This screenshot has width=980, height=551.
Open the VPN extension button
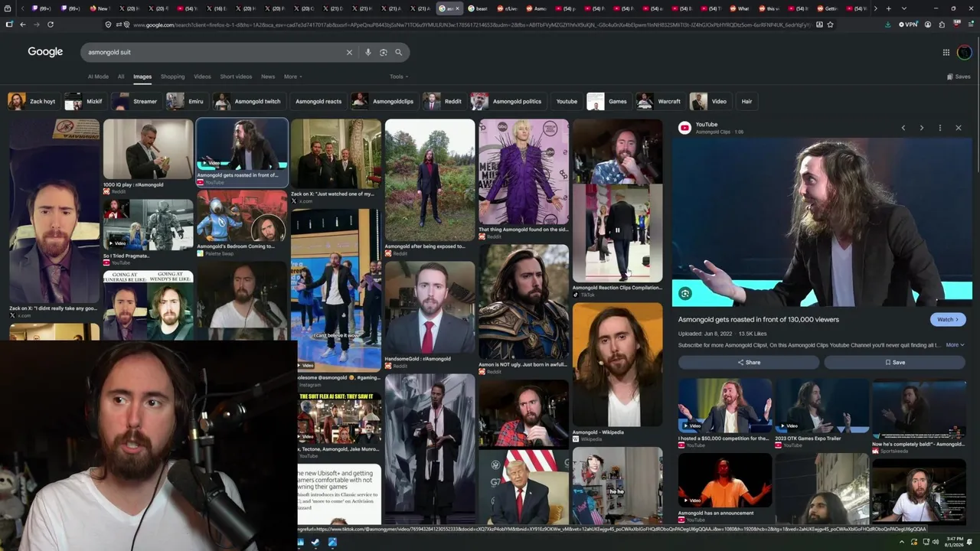pos(908,24)
